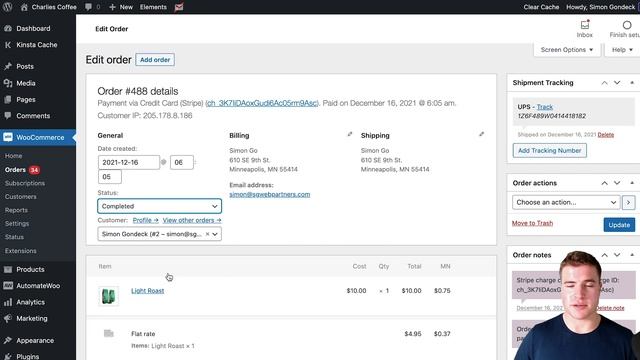Click the Comments sidebar icon

(8, 116)
